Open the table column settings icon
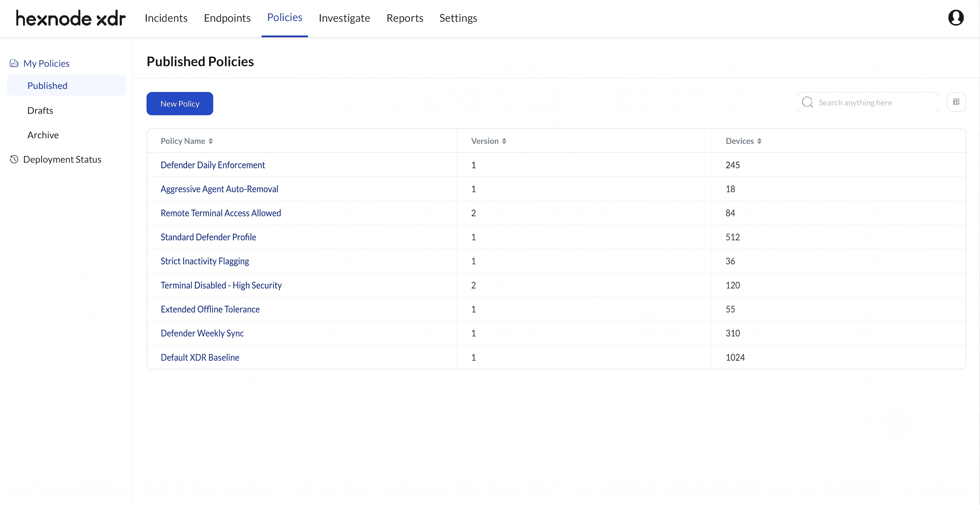Image resolution: width=980 pixels, height=505 pixels. coord(956,102)
